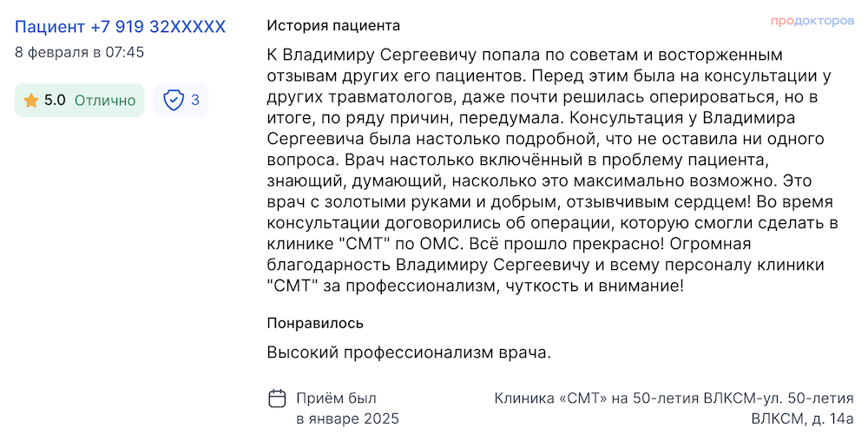
Task: Click the 5.0 score number
Action: point(55,100)
